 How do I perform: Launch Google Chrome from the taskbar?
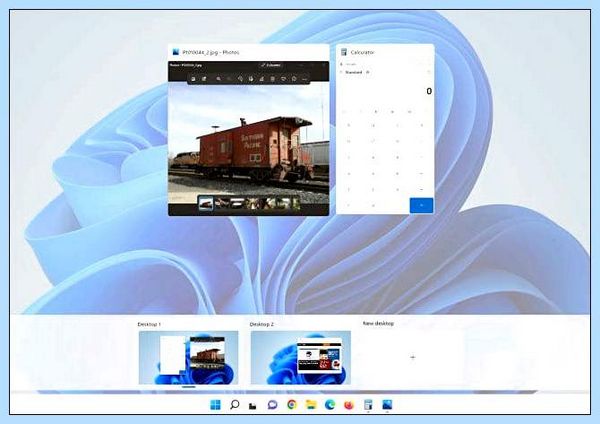tap(292, 404)
